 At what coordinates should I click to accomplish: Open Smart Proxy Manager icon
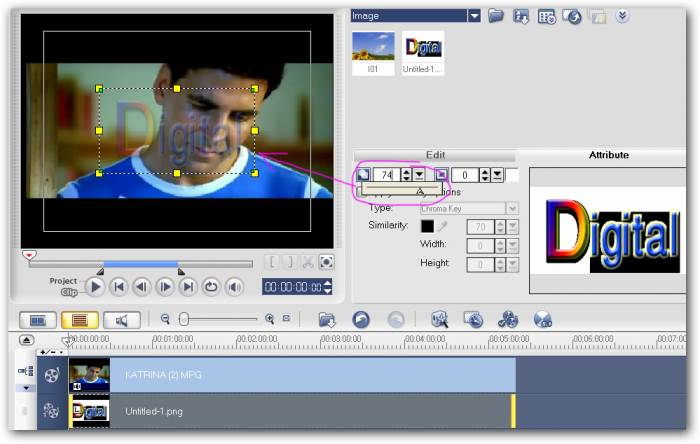440,320
